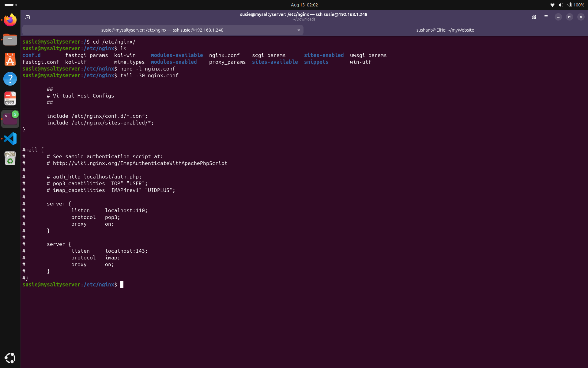The width and height of the screenshot is (588, 368).
Task: Click koi-win in ls output
Action: 125,55
